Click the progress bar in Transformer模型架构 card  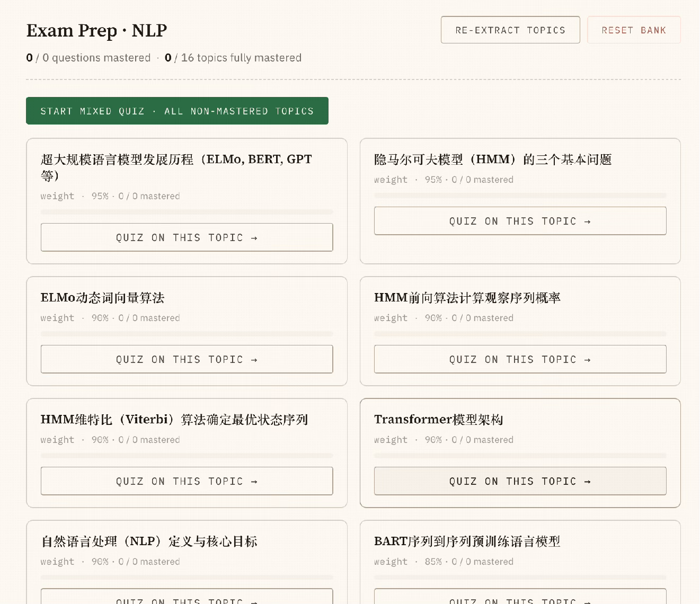[x=520, y=456]
